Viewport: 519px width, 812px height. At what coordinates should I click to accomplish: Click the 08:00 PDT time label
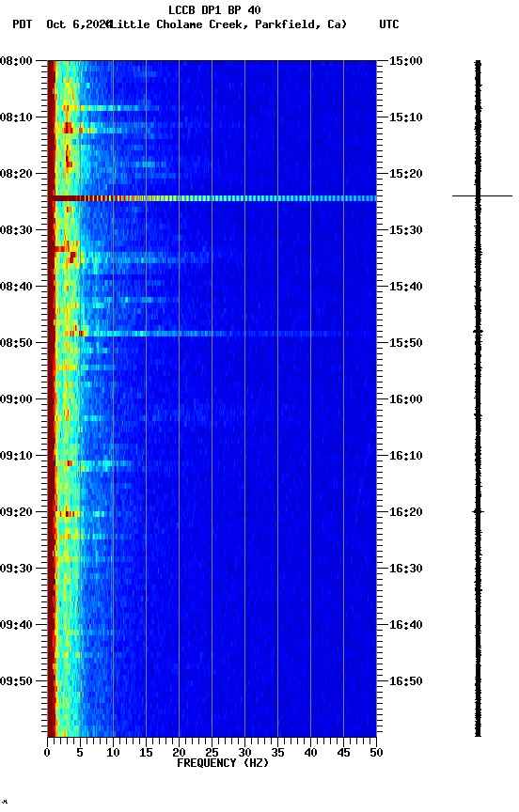pos(16,61)
